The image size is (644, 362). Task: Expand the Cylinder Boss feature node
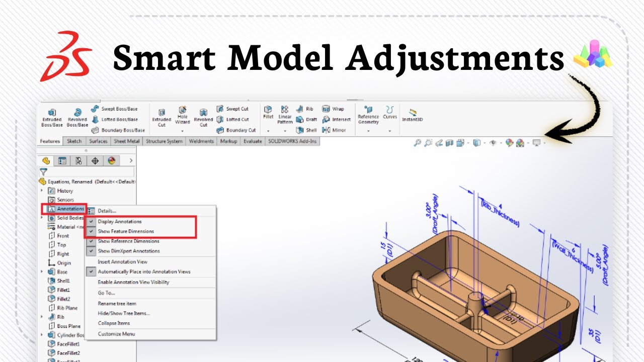pos(42,335)
